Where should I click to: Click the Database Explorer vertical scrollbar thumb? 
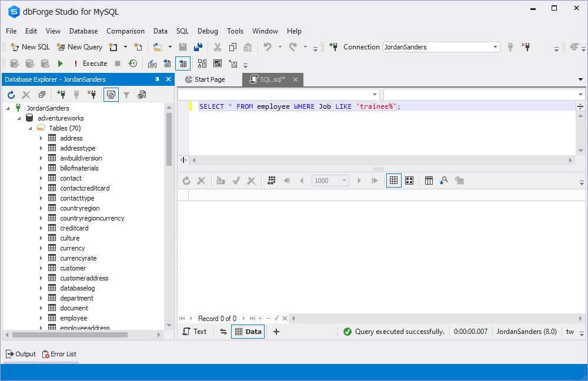point(169,139)
